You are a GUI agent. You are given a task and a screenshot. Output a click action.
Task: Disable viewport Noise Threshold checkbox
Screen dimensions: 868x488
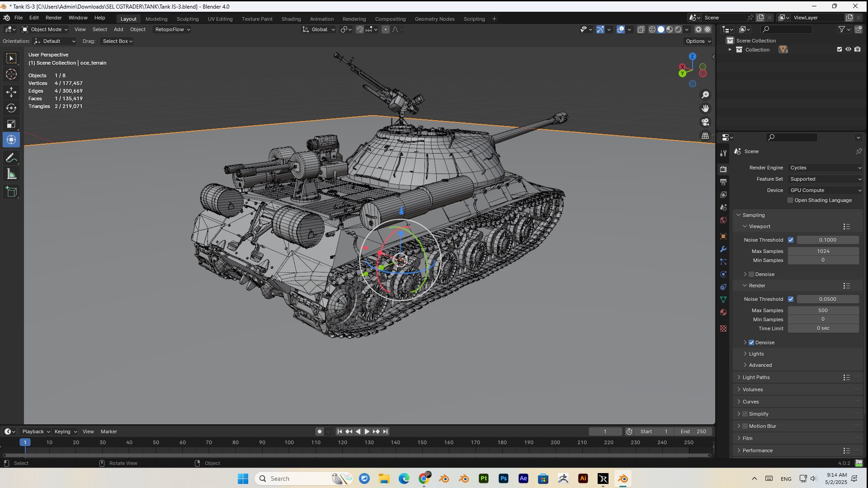click(791, 240)
